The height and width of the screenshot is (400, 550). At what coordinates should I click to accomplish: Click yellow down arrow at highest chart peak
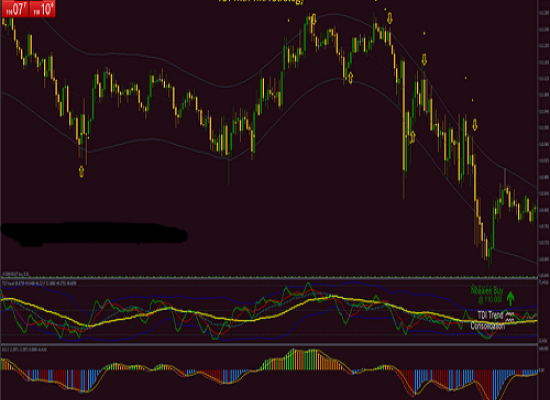click(314, 19)
